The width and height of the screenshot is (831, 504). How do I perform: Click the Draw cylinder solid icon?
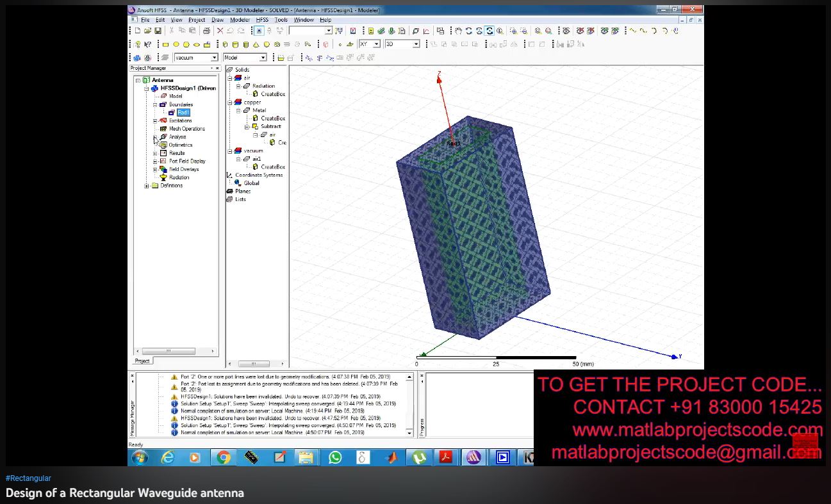click(235, 45)
